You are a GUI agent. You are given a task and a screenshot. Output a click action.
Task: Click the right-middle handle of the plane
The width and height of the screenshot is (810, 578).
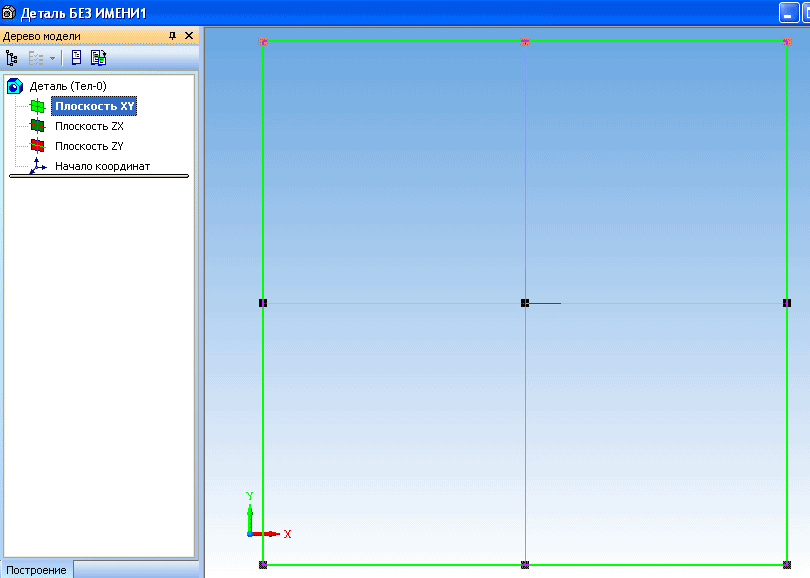(x=787, y=303)
